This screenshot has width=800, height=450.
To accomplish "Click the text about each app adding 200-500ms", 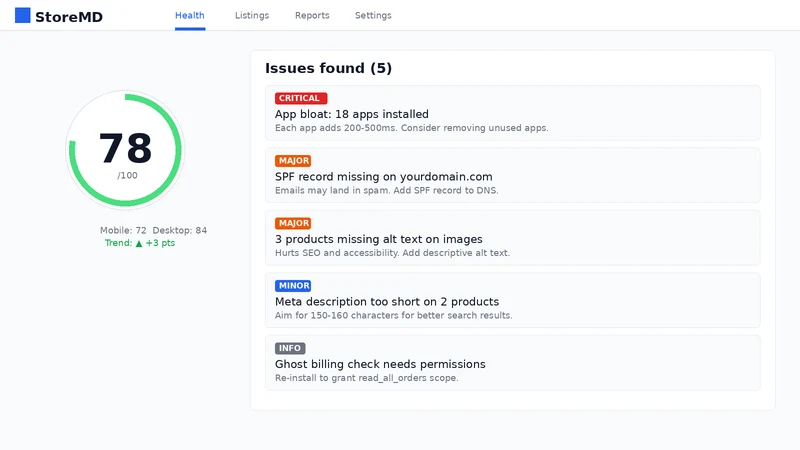I will pyautogui.click(x=412, y=128).
